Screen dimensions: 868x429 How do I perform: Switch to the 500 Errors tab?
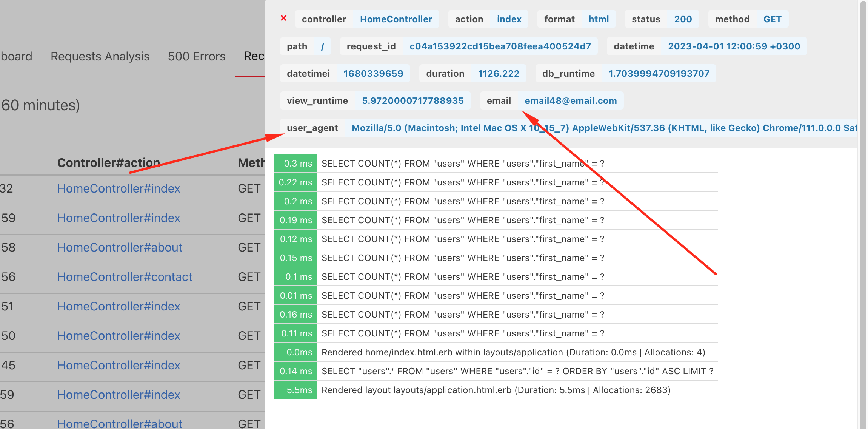pyautogui.click(x=197, y=56)
